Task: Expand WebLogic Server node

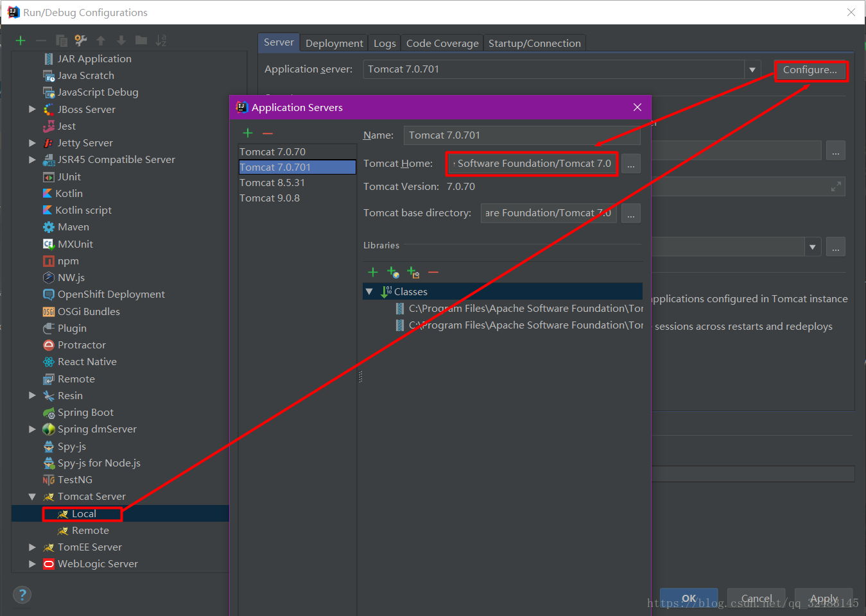Action: pos(32,564)
